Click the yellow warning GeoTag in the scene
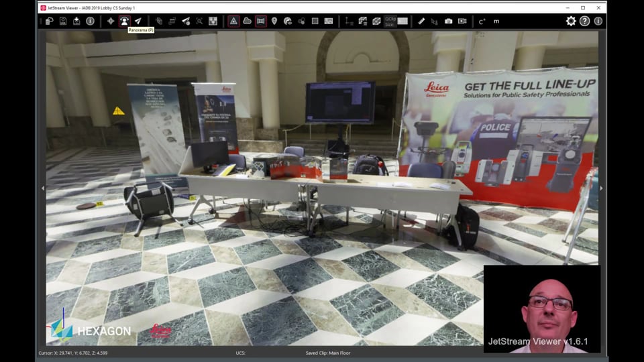The image size is (644, 362). [119, 111]
